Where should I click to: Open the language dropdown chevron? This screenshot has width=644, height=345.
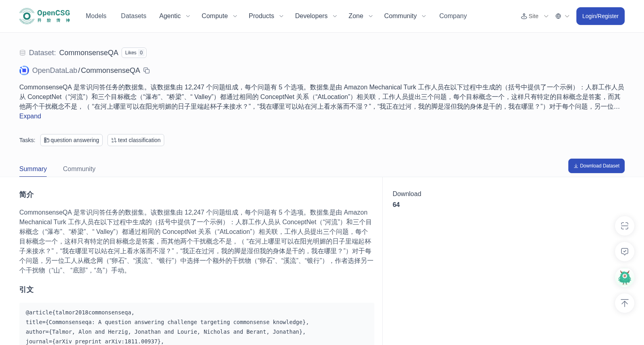coord(567,16)
